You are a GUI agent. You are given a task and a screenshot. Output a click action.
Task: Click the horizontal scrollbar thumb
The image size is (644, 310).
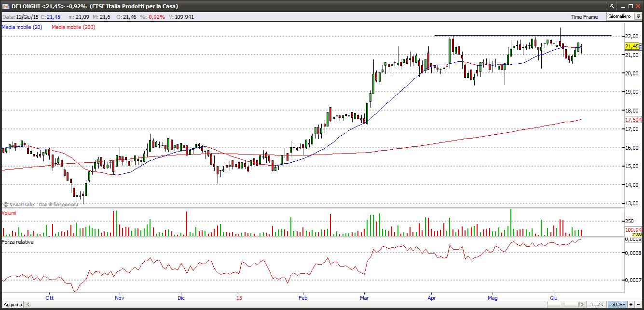[563, 305]
